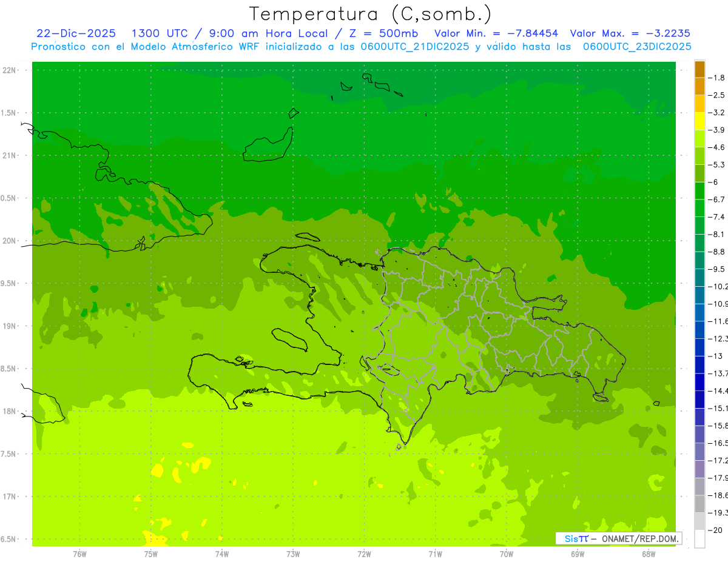Click the "-9.5" colorbar value
This screenshot has width=728, height=562.
point(717,269)
